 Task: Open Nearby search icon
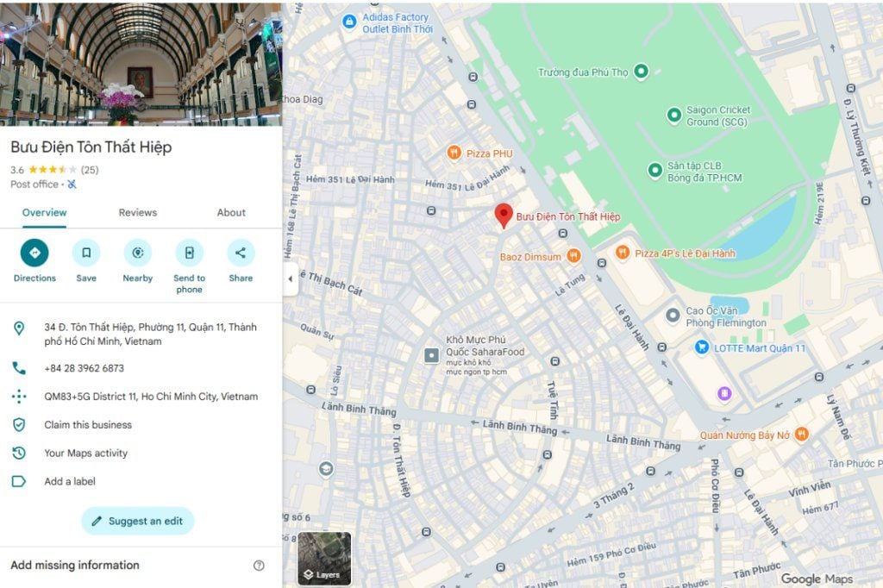pos(138,253)
